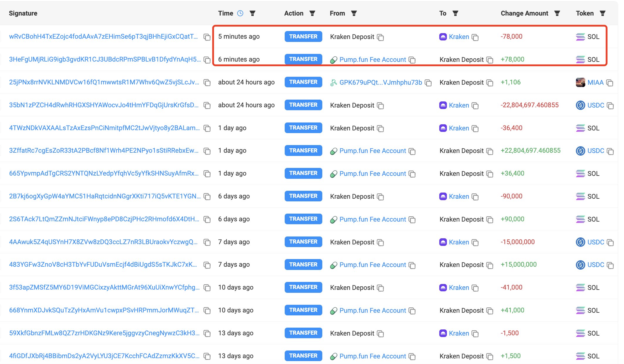
Task: Select the +22,804,697.460855 change amount
Action: coord(530,150)
